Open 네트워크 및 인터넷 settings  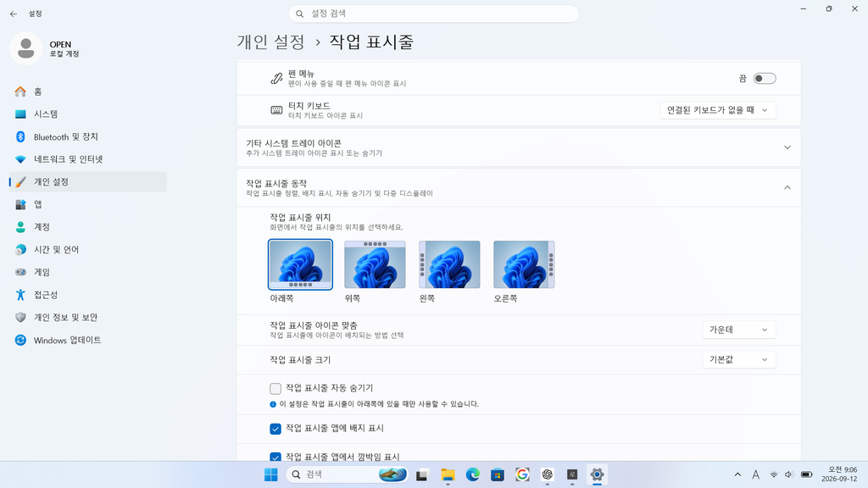point(87,159)
